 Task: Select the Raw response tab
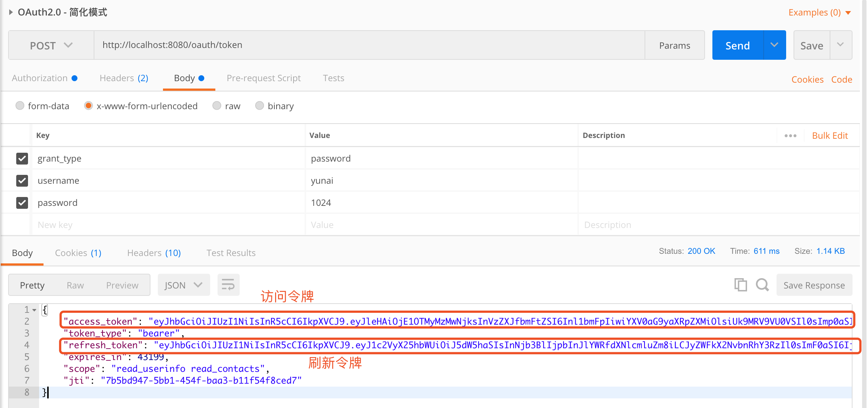click(x=75, y=284)
